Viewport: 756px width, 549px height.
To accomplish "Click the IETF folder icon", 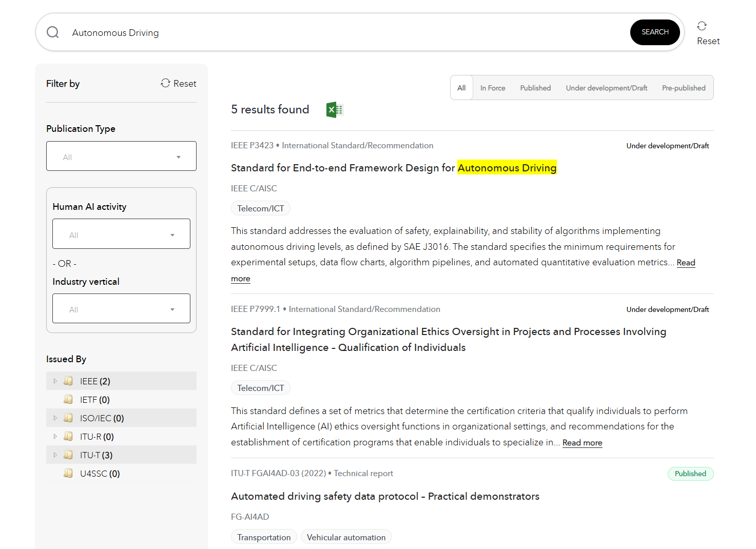I will [68, 400].
